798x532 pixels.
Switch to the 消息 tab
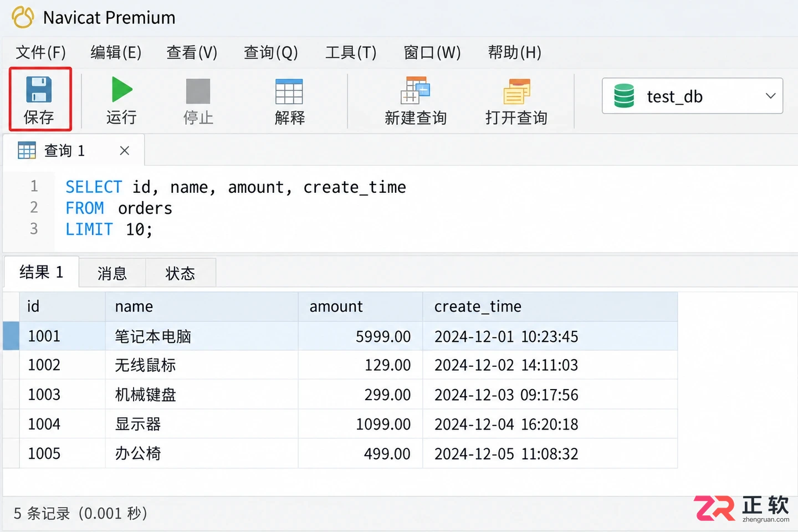click(x=112, y=273)
